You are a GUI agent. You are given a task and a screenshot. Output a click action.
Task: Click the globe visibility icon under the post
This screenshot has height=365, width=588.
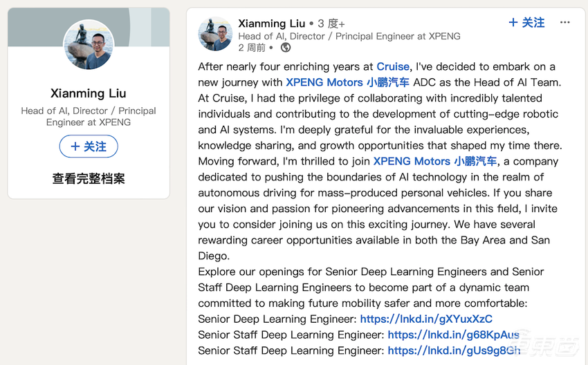click(286, 48)
